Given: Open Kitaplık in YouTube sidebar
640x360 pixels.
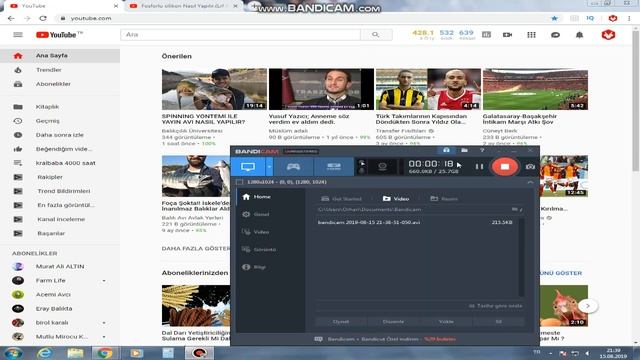Looking at the screenshot, I should (x=60, y=107).
